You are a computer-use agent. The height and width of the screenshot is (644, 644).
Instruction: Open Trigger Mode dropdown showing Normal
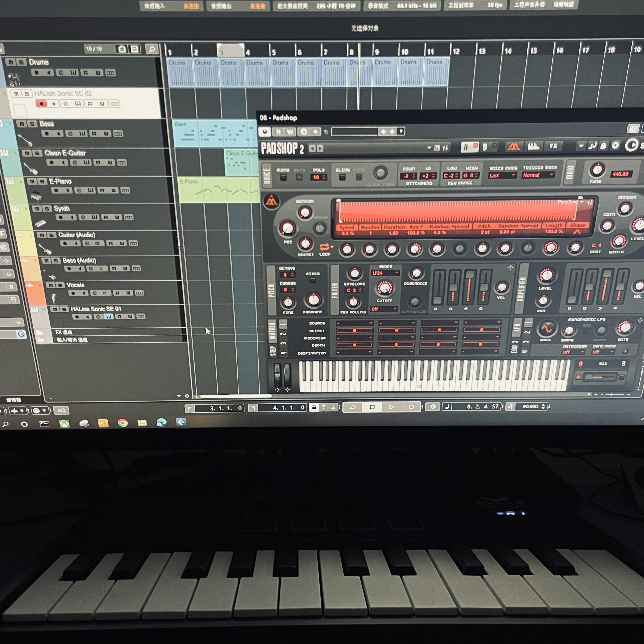(538, 175)
